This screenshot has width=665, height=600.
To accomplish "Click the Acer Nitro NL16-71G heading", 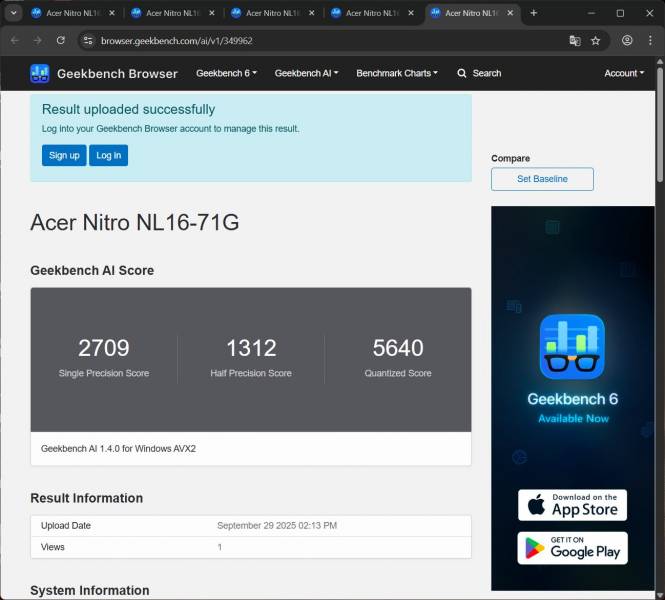I will [x=135, y=222].
